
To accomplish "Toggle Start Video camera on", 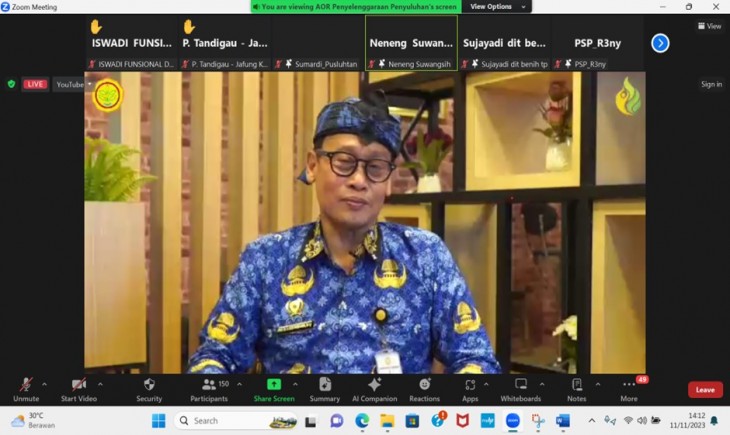I will [79, 389].
